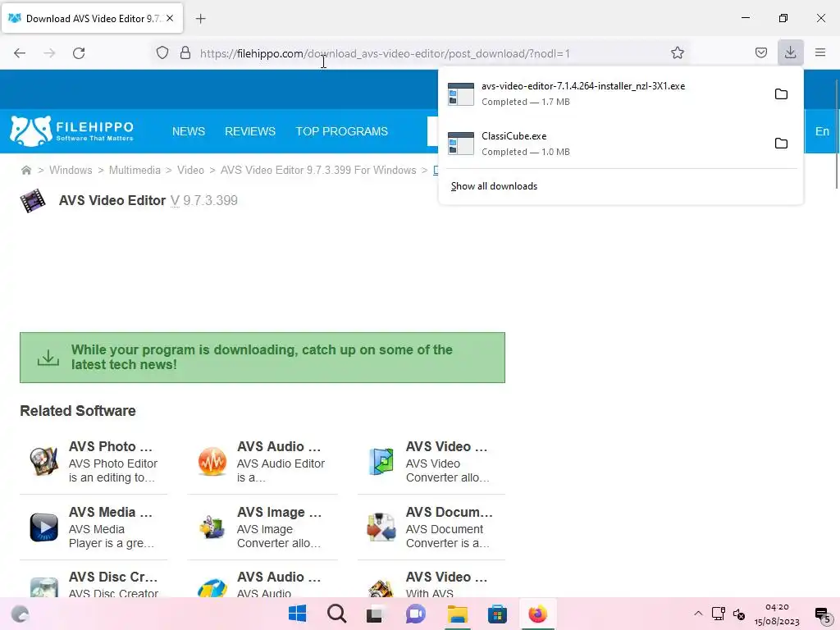Screen dimensions: 840x630
Task: Open the TOP PROGRAMS section
Action: 342,131
